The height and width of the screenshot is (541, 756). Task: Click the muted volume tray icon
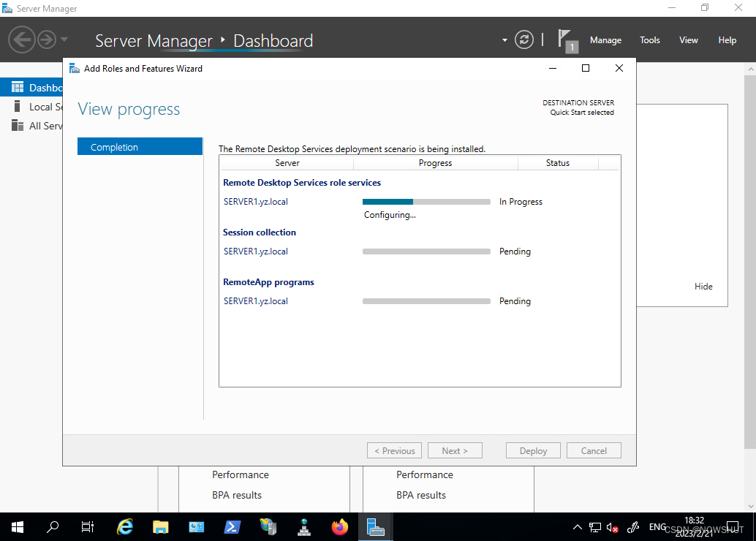(613, 528)
